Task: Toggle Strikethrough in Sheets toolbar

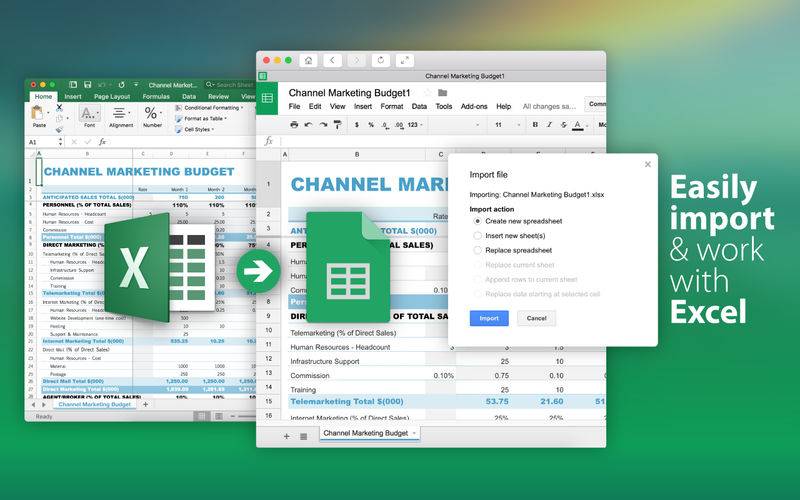Action: [563, 124]
